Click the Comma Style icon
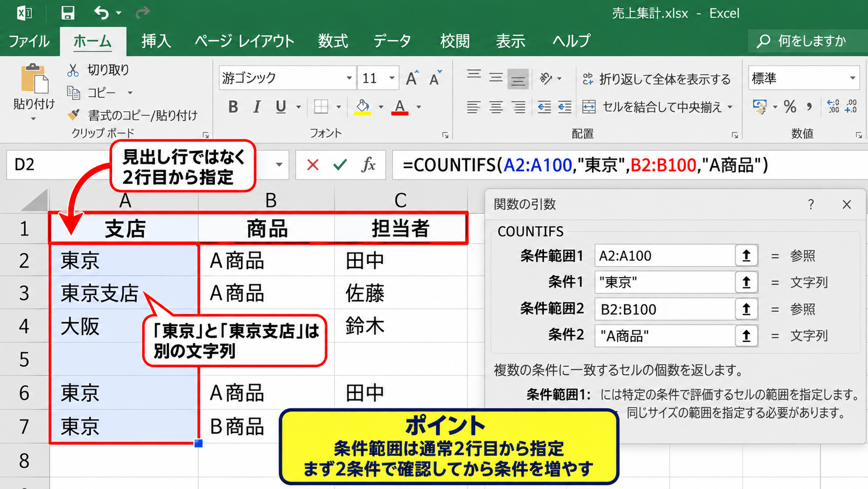This screenshot has height=489, width=868. click(x=809, y=107)
